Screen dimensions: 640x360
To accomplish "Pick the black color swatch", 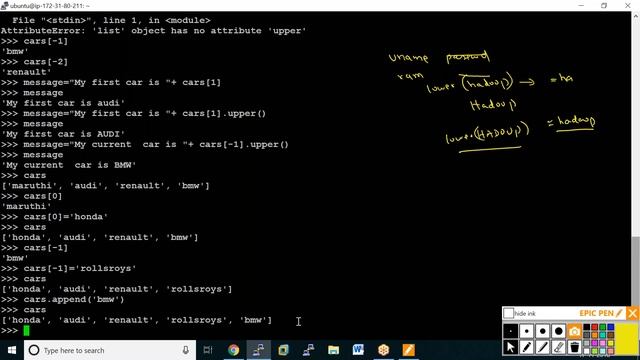I will pos(587,327).
